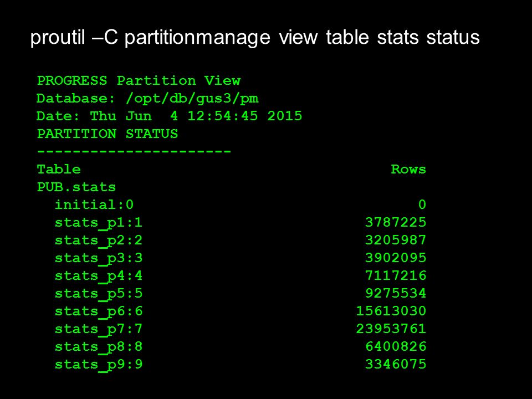
Task: Click row count 3902095
Action: (396, 258)
